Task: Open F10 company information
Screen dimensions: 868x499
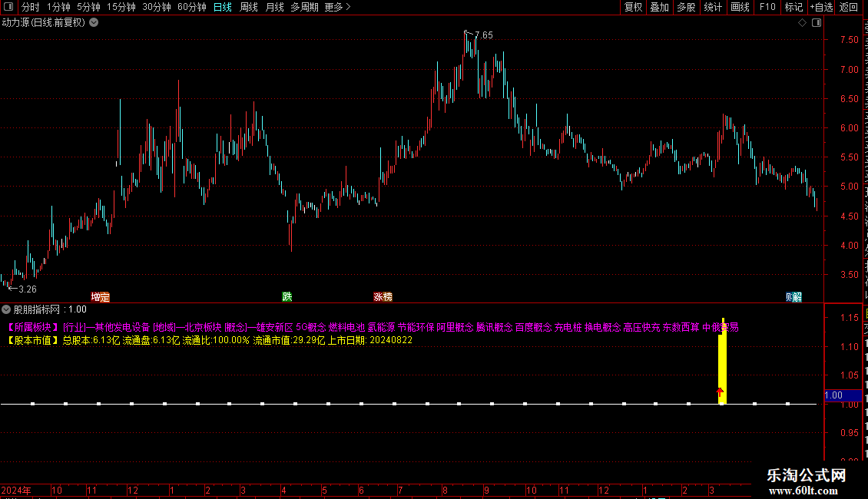Action: click(767, 7)
